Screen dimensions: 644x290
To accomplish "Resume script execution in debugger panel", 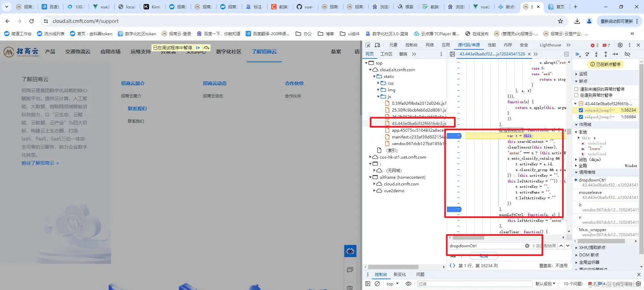I will (x=578, y=54).
